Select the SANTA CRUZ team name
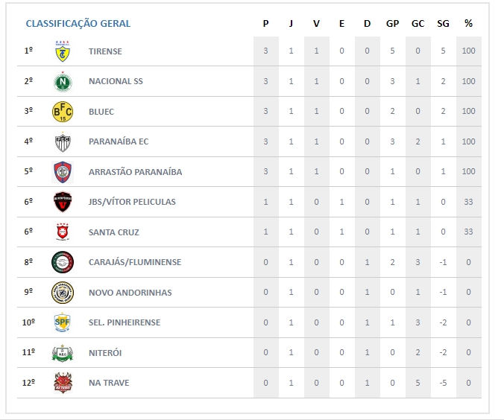 coord(113,232)
